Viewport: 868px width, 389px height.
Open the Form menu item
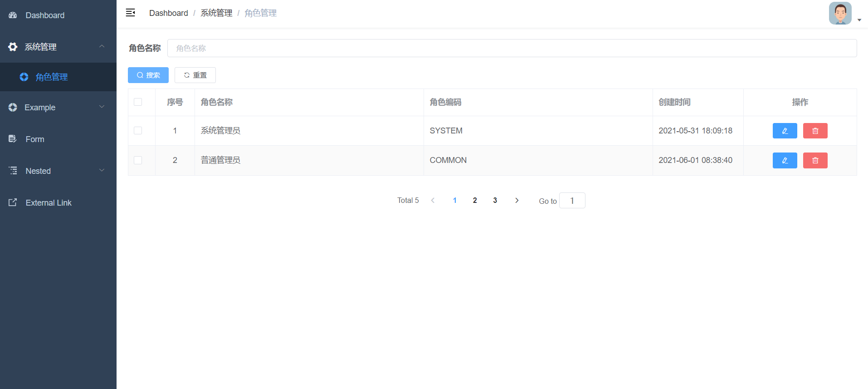click(x=58, y=139)
